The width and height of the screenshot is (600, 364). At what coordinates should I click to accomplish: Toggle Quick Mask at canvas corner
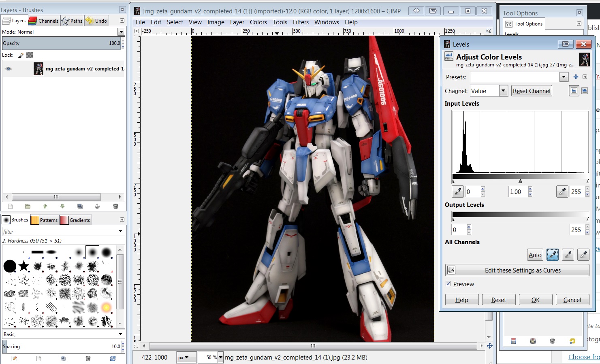click(136, 346)
